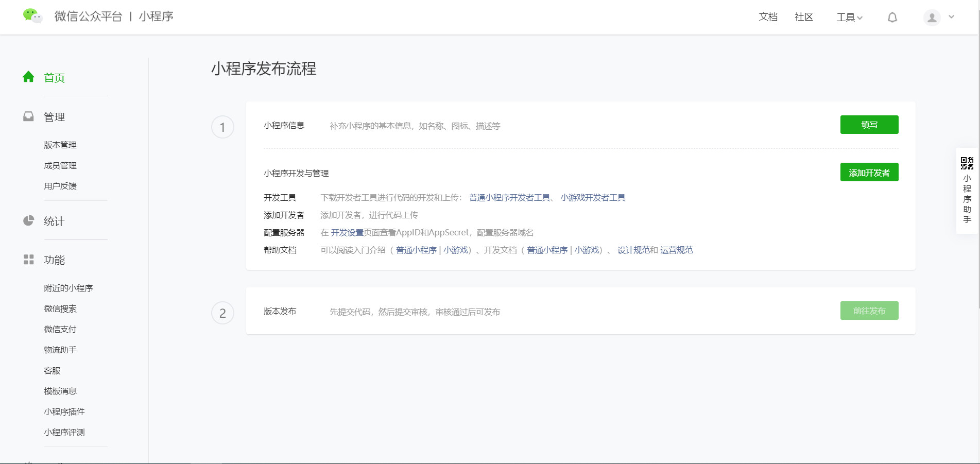980x464 pixels.
Task: Open 小游戏 link after 开发文档
Action: (x=587, y=250)
